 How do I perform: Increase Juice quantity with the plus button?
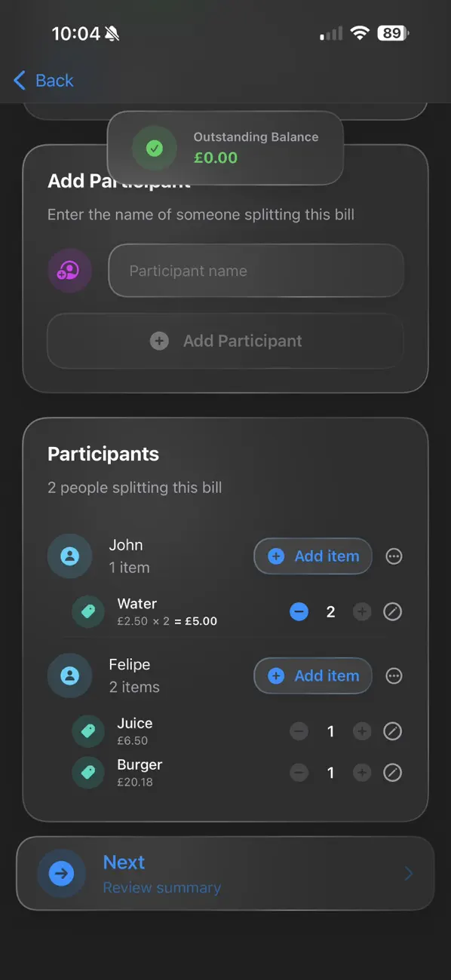point(362,730)
